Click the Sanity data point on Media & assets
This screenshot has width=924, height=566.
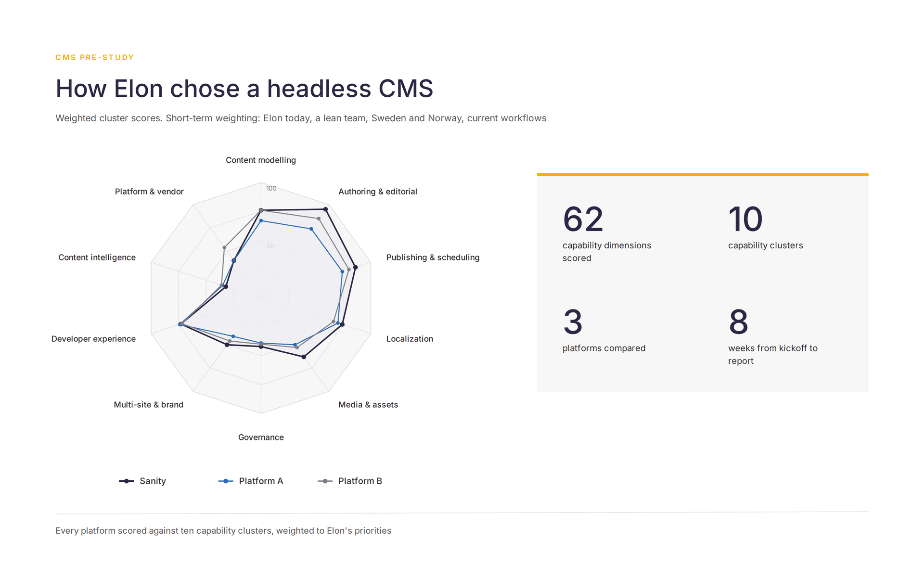[304, 357]
